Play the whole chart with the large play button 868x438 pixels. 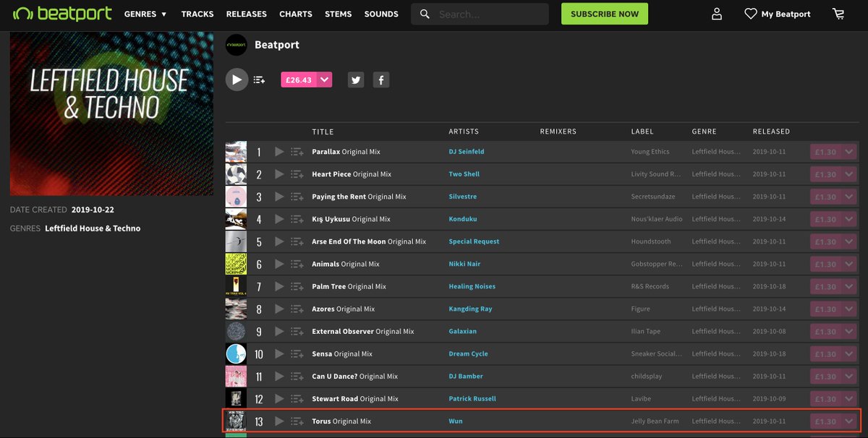pos(237,80)
